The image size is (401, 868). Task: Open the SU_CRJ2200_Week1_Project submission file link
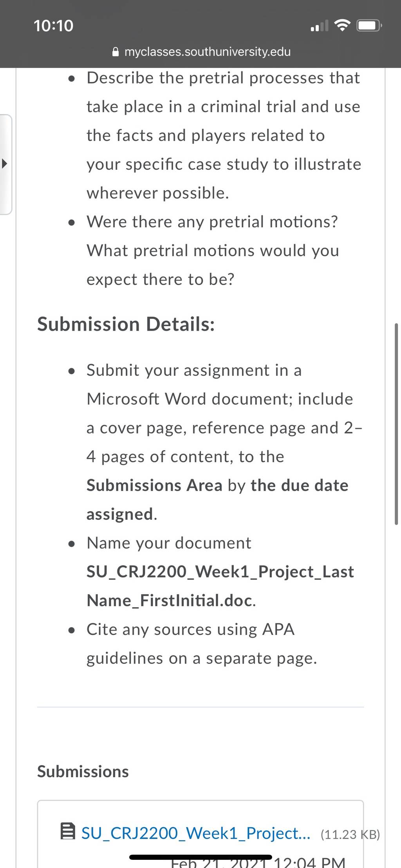tap(195, 833)
